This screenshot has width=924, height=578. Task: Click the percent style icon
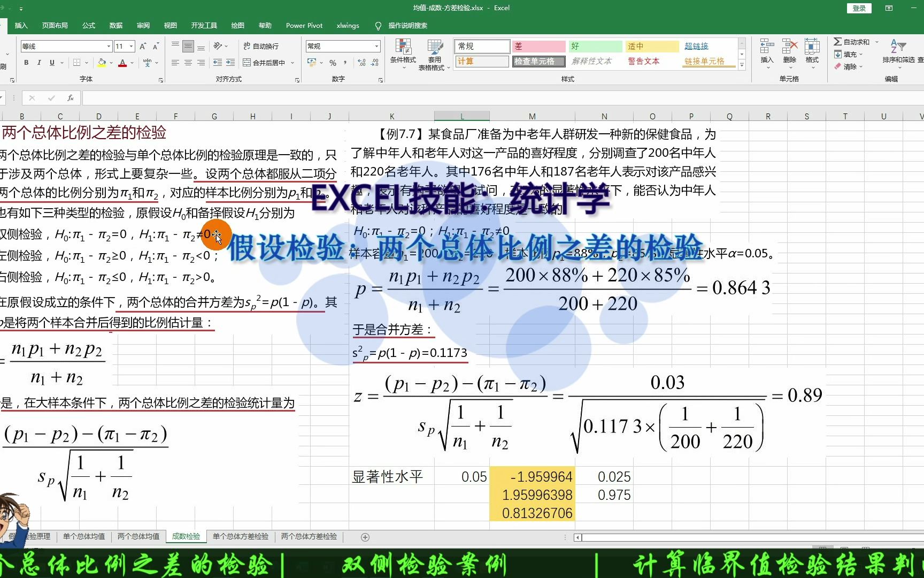(x=333, y=63)
